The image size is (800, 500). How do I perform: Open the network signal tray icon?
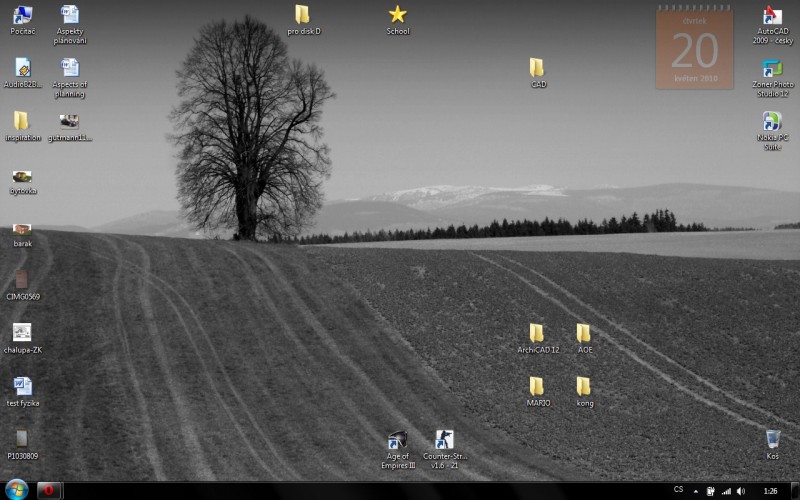(x=726, y=491)
